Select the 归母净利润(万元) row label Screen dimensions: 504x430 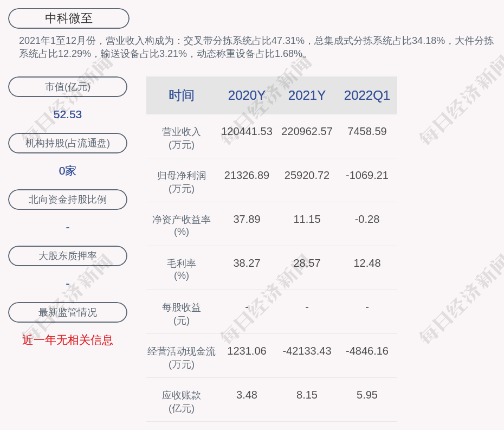point(181,182)
